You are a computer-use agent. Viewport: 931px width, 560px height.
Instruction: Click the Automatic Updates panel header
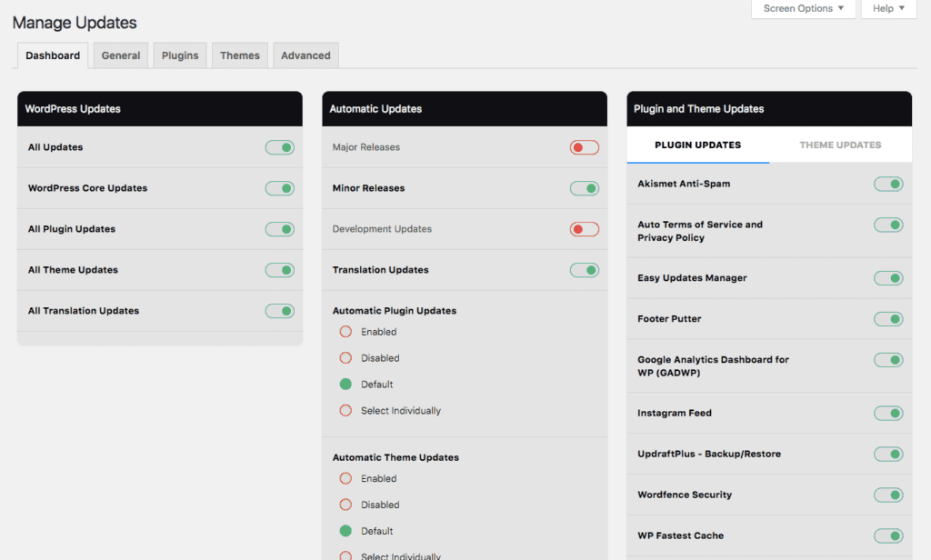[465, 109]
